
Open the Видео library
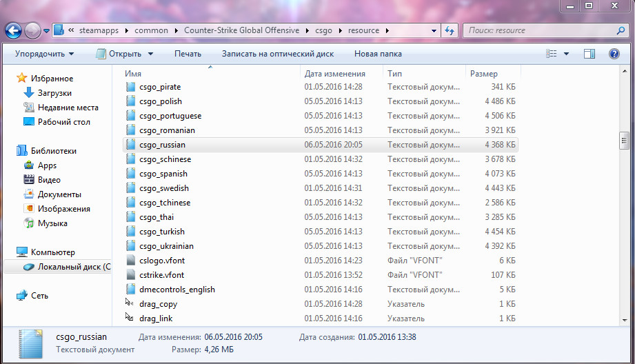(x=49, y=180)
